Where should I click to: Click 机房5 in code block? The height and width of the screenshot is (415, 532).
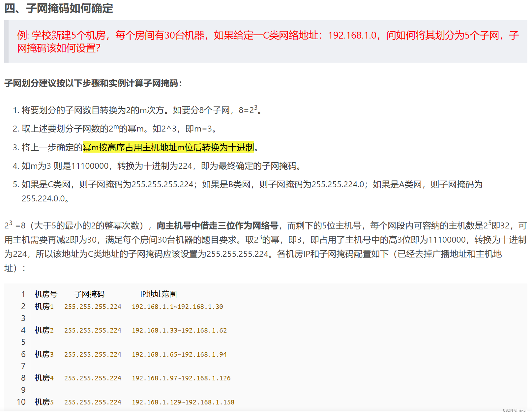(x=44, y=402)
